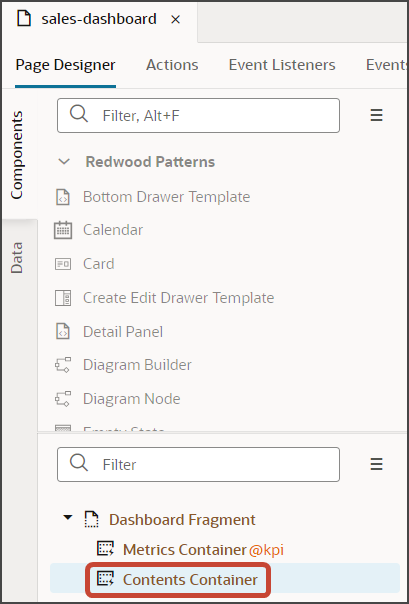This screenshot has height=604, width=409.
Task: Open the components palette options menu
Action: (376, 115)
